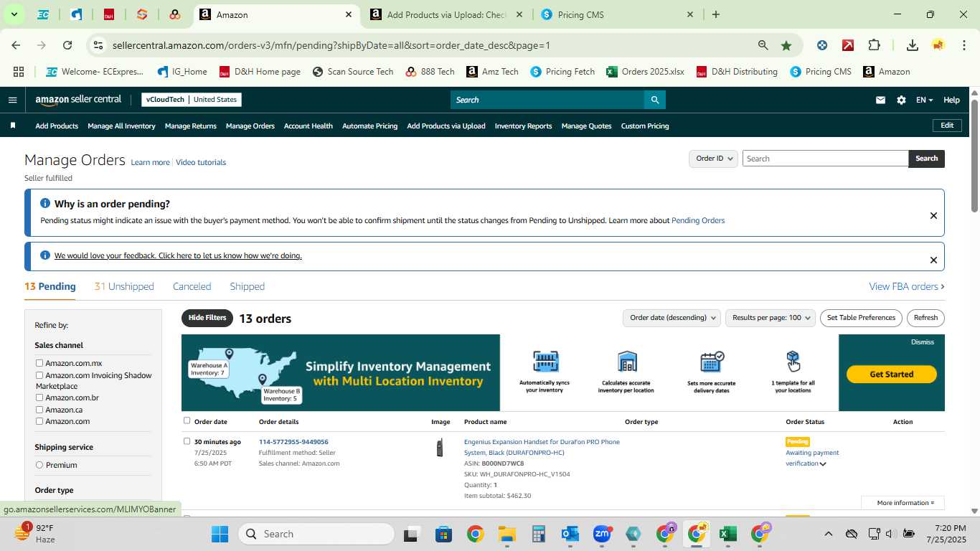Click the orders Refresh button
980x551 pixels.
(925, 318)
